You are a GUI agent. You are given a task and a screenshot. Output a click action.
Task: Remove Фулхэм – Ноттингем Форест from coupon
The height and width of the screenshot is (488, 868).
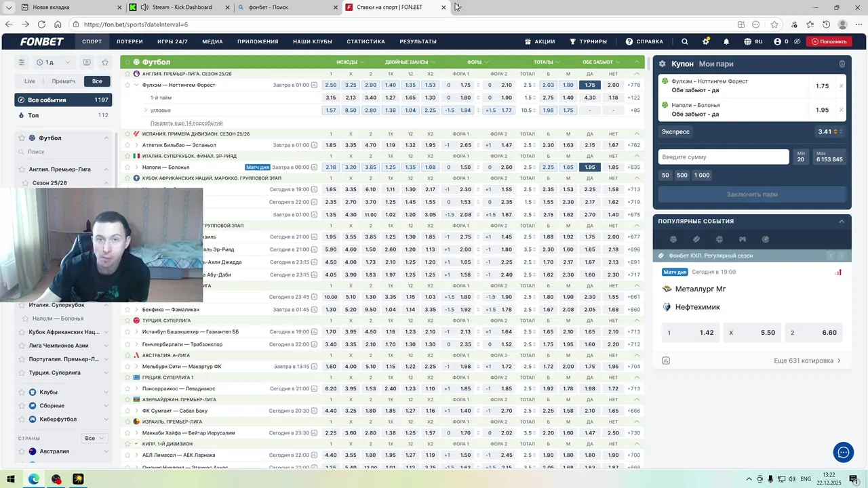point(842,86)
